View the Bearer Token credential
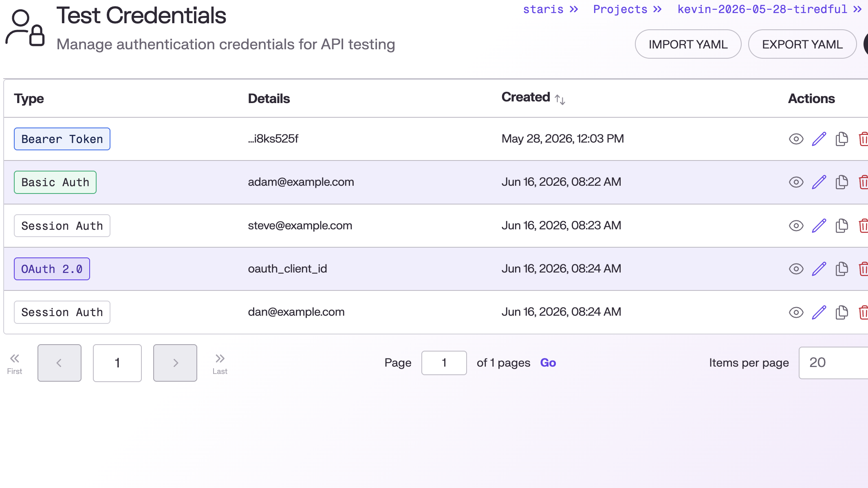Viewport: 868px width, 488px height. [x=796, y=139]
